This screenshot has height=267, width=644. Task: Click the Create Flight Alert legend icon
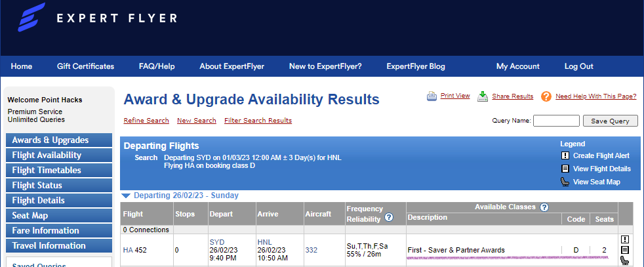[x=565, y=155]
